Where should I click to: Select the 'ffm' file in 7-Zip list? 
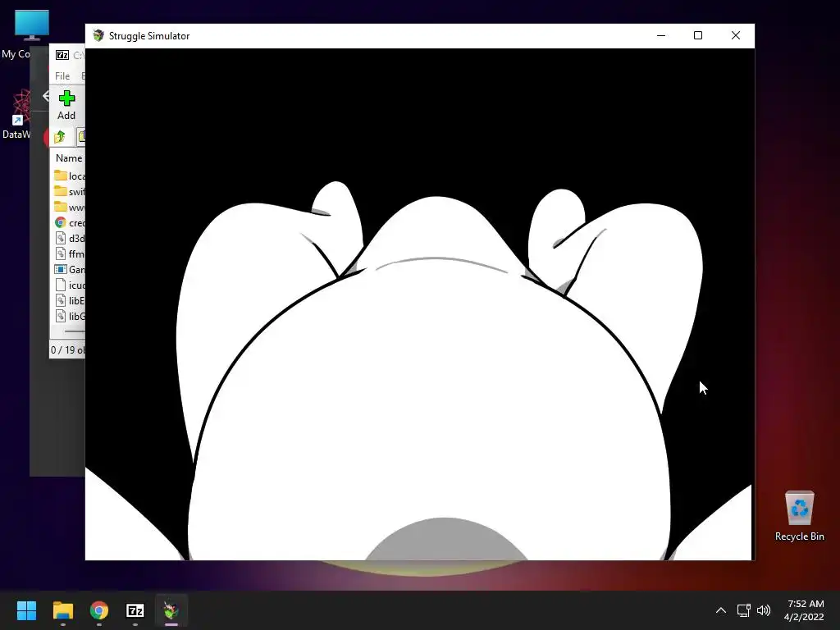[x=69, y=254]
